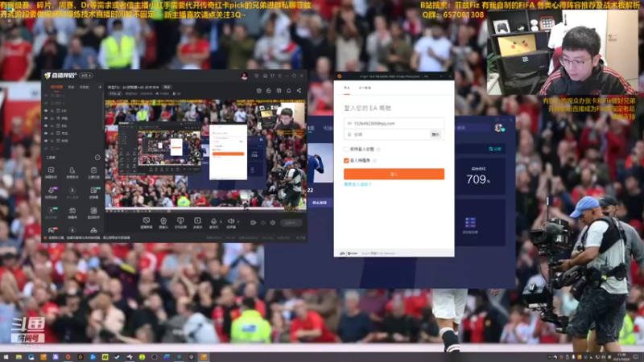The image size is (644, 362).
Task: Click the speaker volume icon in streaming toolbar
Action: [230, 220]
